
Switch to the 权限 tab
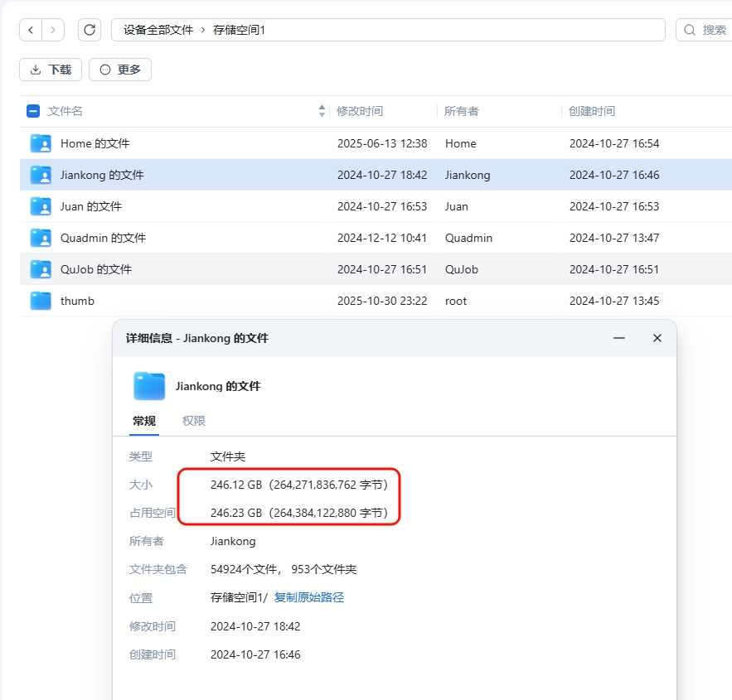[194, 421]
